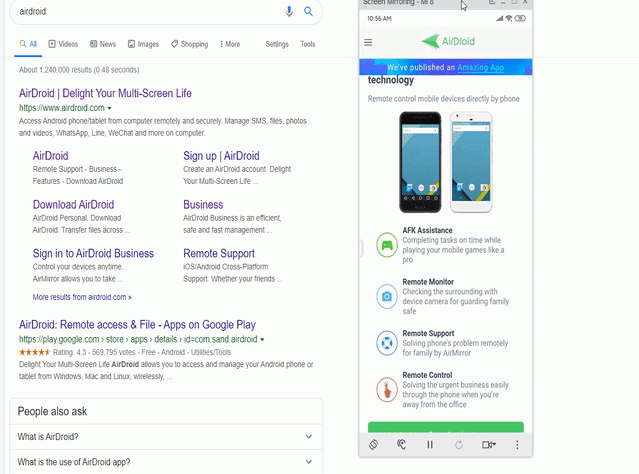Switch to the Shopping search tab
The height and width of the screenshot is (474, 639).
(x=189, y=44)
